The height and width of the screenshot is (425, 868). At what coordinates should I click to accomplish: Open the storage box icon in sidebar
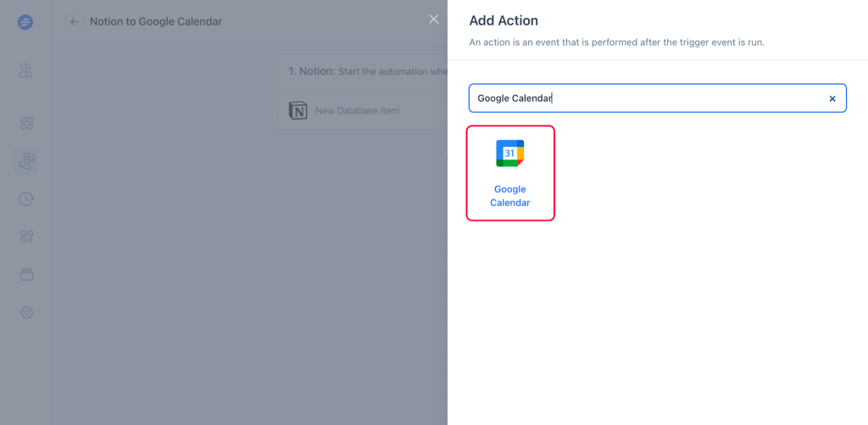click(x=26, y=275)
